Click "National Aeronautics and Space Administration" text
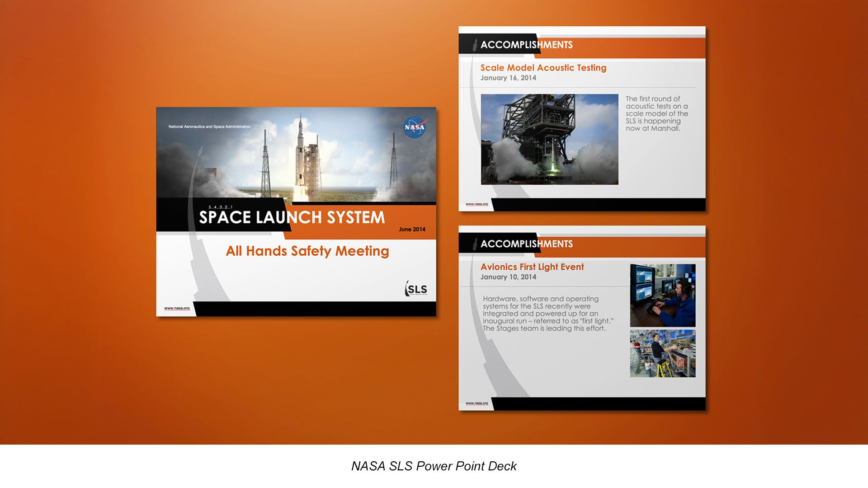The width and height of the screenshot is (868, 488). (x=209, y=127)
